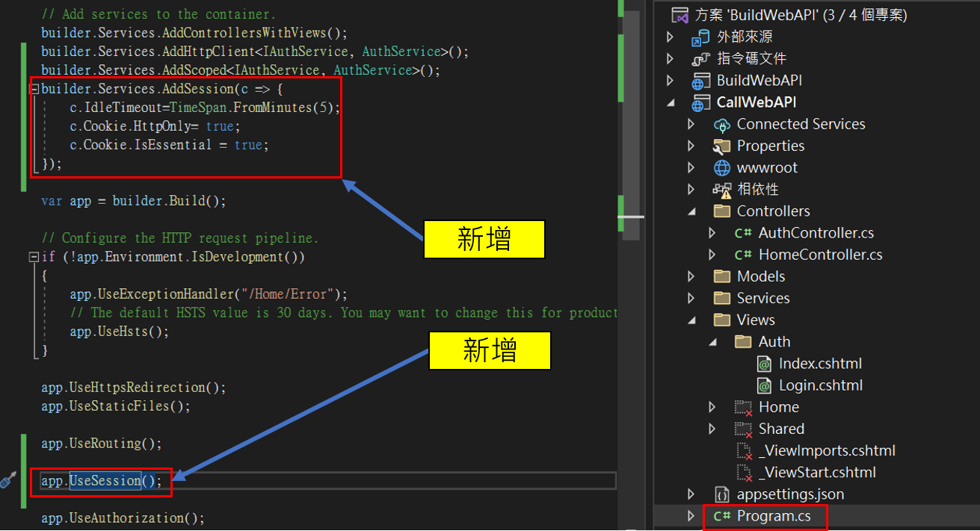Click the 'app.UseRouting();' line

coord(102,443)
